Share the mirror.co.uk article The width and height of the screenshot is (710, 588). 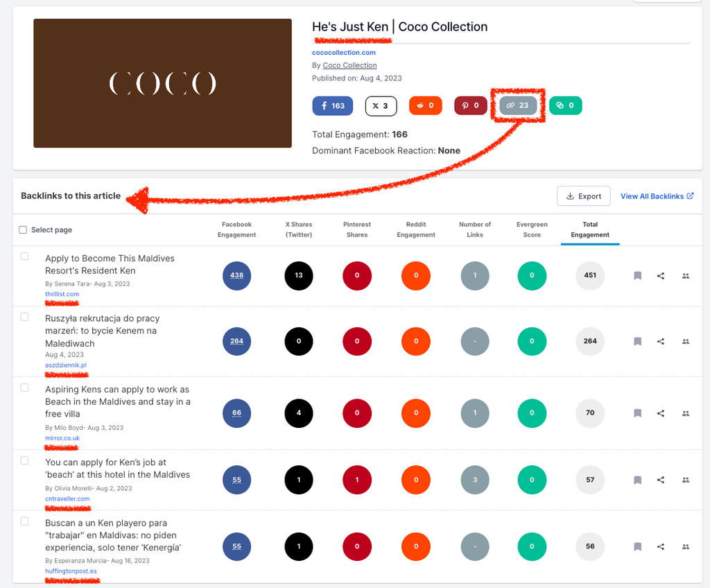661,413
